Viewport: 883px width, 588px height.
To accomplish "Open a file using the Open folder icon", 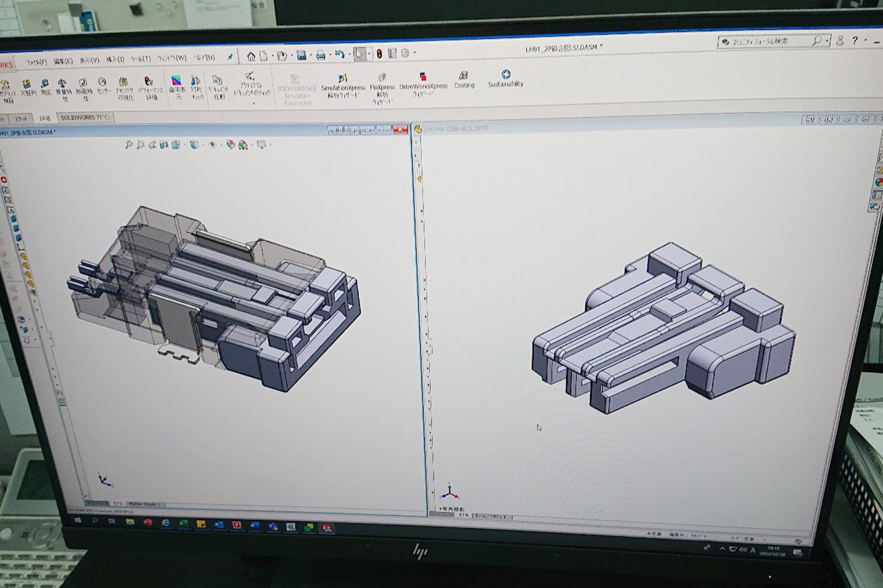I will click(281, 56).
